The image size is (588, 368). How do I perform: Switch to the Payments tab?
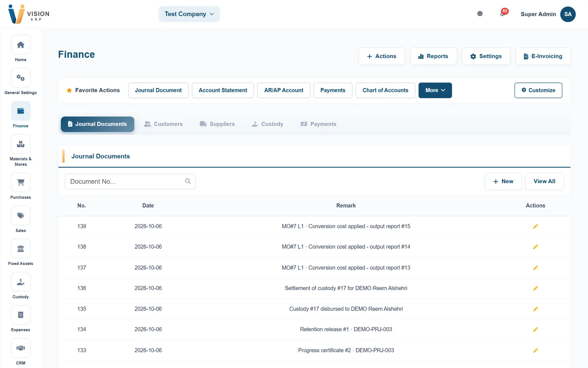pyautogui.click(x=319, y=124)
